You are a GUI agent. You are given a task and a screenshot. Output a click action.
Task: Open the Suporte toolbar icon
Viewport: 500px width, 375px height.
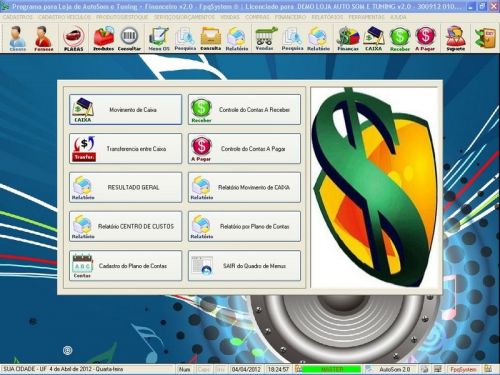(x=455, y=38)
